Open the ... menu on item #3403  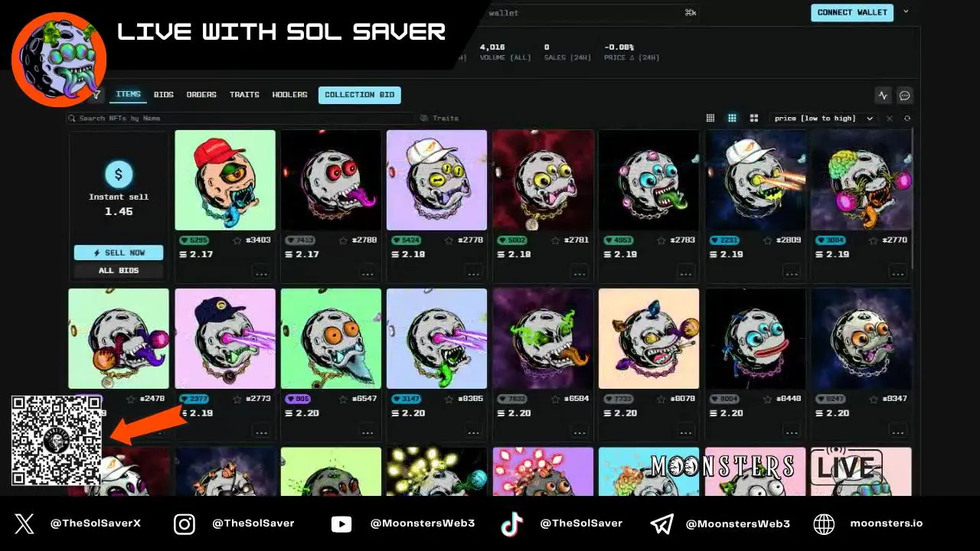tap(261, 272)
